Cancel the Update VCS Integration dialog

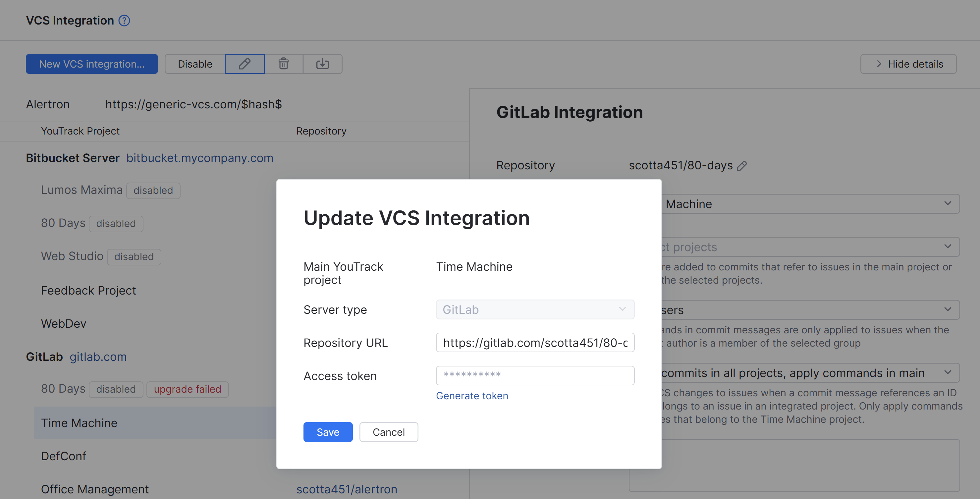(x=388, y=432)
